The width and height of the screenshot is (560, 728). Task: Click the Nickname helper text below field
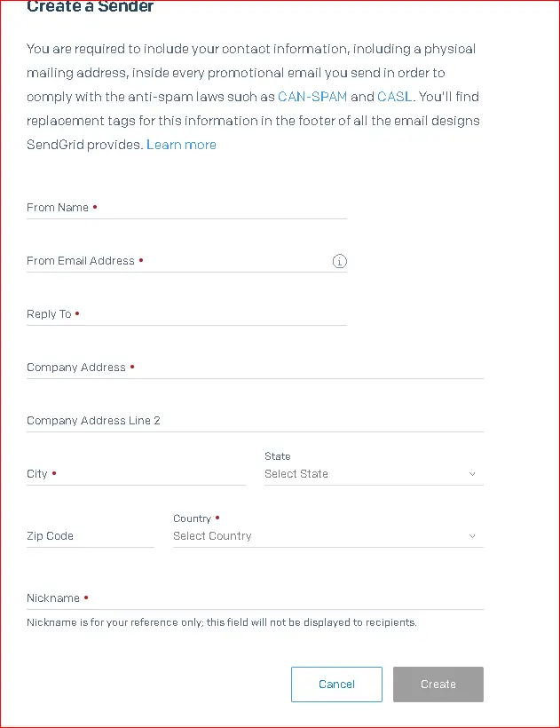(x=222, y=622)
